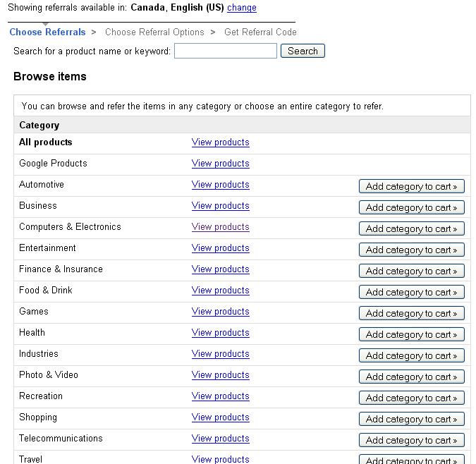Add Shopping category to cart

(x=412, y=419)
